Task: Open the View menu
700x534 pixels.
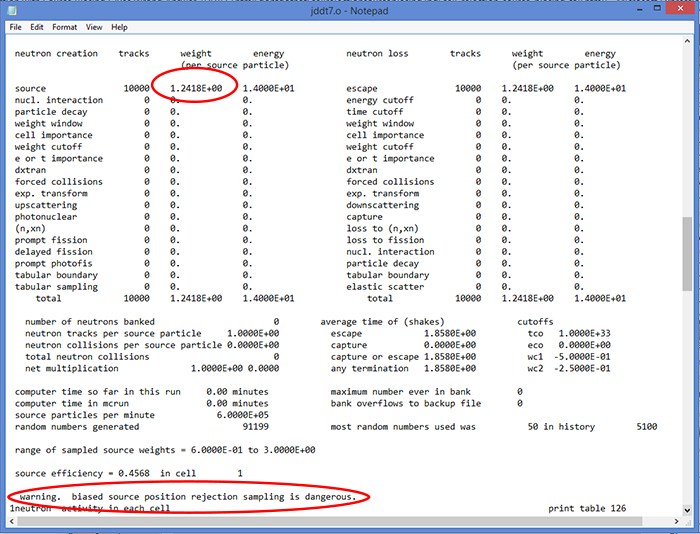Action: pyautogui.click(x=94, y=27)
